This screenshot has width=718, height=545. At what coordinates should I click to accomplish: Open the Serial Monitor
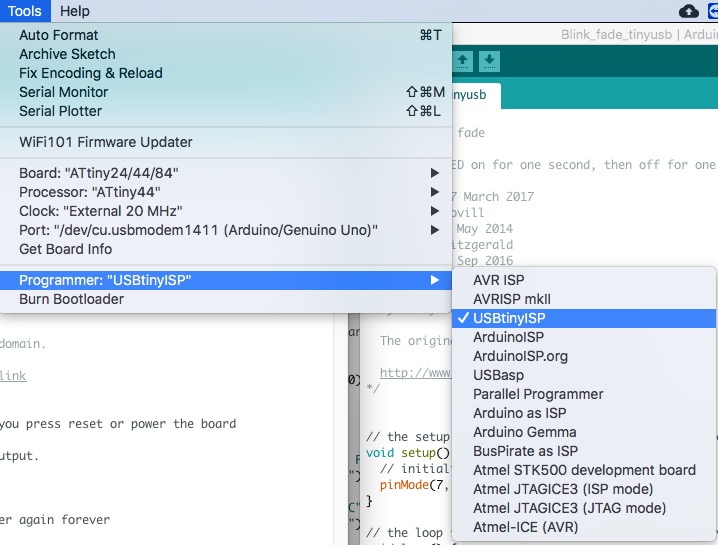point(226,92)
